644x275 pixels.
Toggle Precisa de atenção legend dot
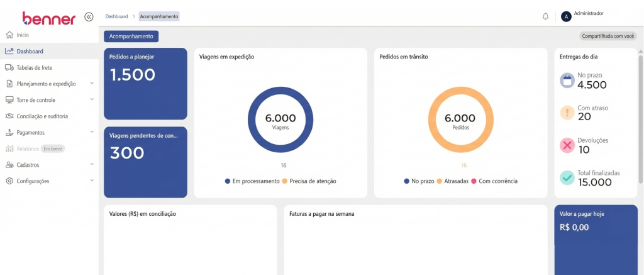[285, 181]
